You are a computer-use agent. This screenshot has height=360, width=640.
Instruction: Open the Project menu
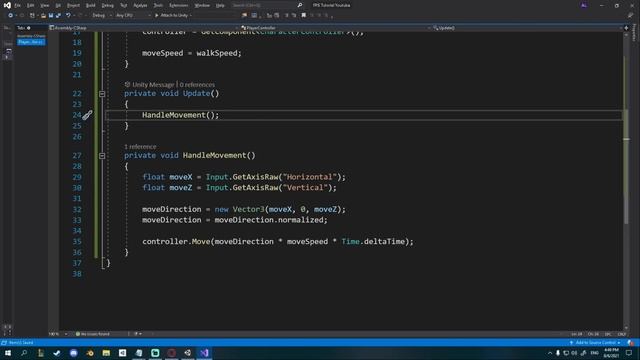click(x=73, y=5)
